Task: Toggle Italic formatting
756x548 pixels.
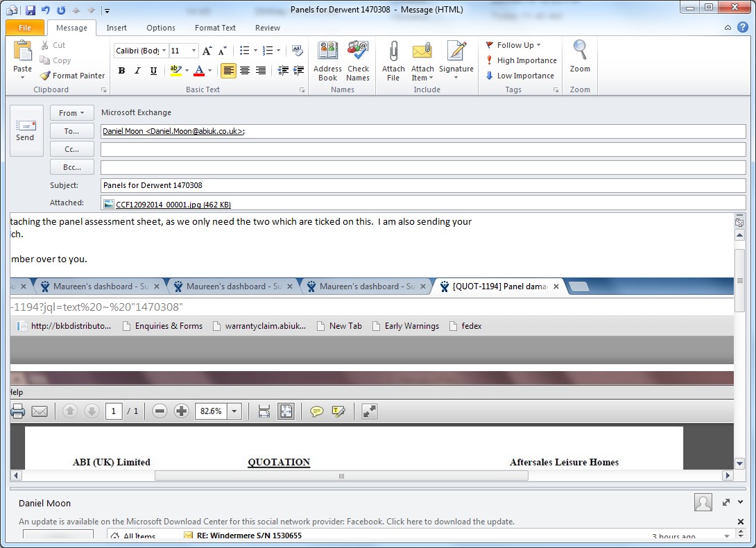Action: 137,71
